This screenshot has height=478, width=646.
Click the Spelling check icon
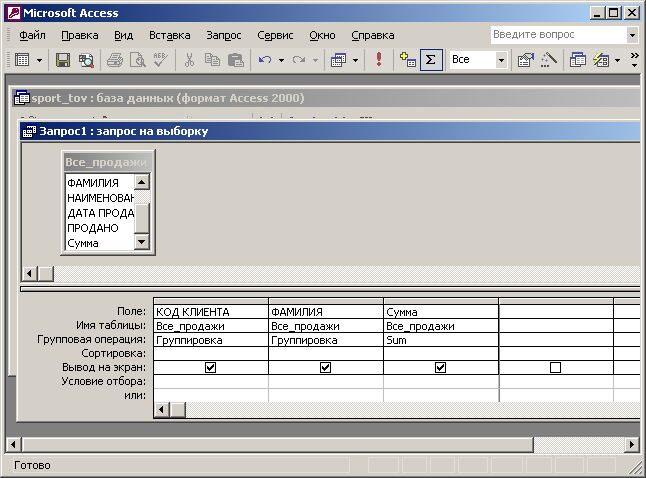(x=160, y=60)
